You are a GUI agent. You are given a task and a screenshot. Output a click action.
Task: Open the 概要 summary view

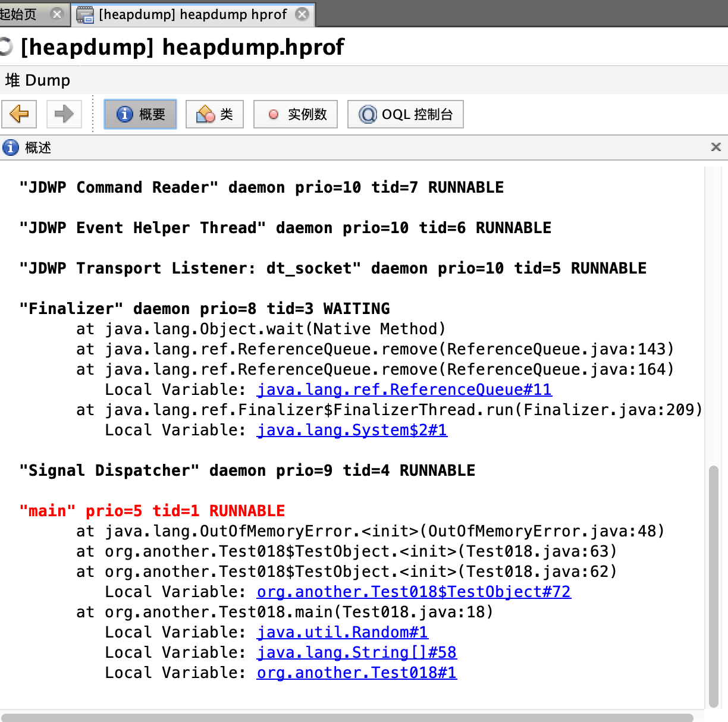point(140,114)
